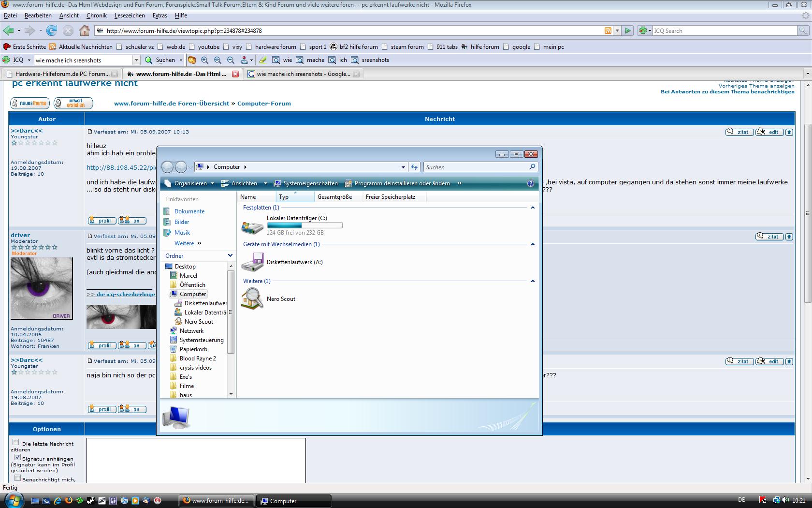The image size is (812, 508).
Task: Click the Explorer refresh arrows icon
Action: (414, 167)
